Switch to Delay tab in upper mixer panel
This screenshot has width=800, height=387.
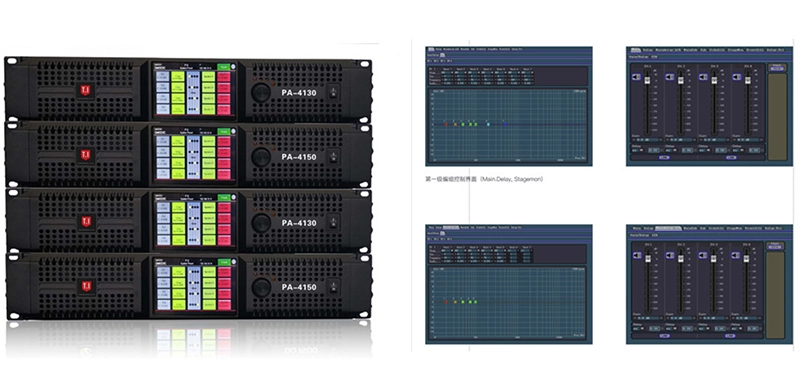coord(648,50)
